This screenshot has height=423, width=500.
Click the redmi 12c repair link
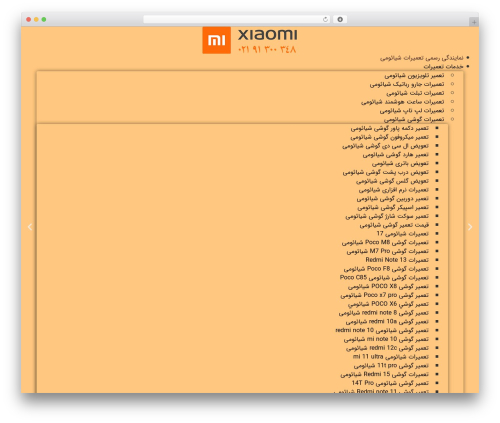387,348
